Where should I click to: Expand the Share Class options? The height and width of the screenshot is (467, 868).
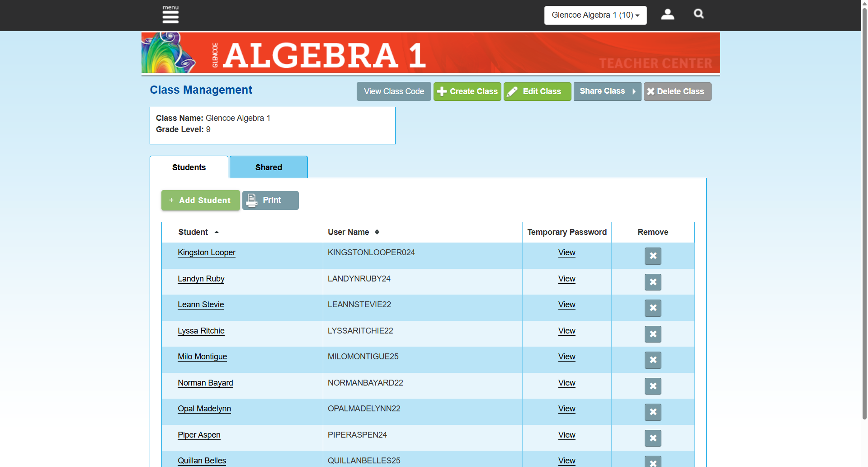[607, 91]
